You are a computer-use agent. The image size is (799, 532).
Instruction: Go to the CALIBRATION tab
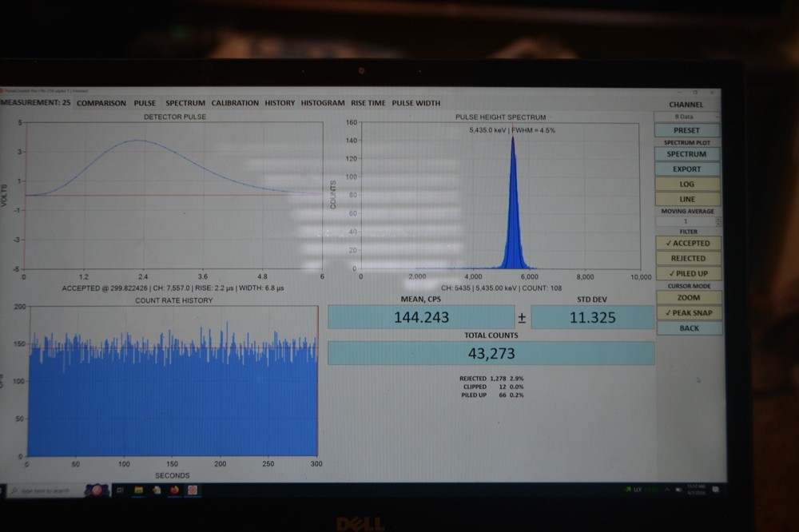pos(235,103)
